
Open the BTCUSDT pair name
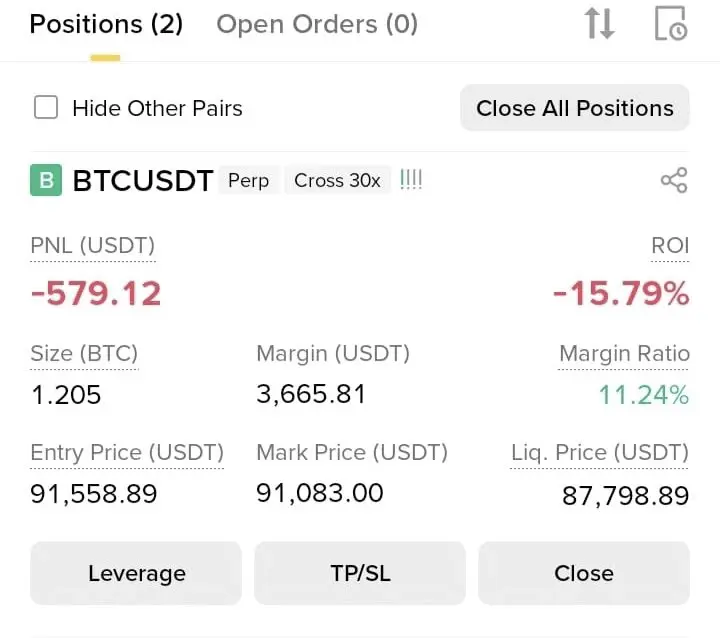143,180
